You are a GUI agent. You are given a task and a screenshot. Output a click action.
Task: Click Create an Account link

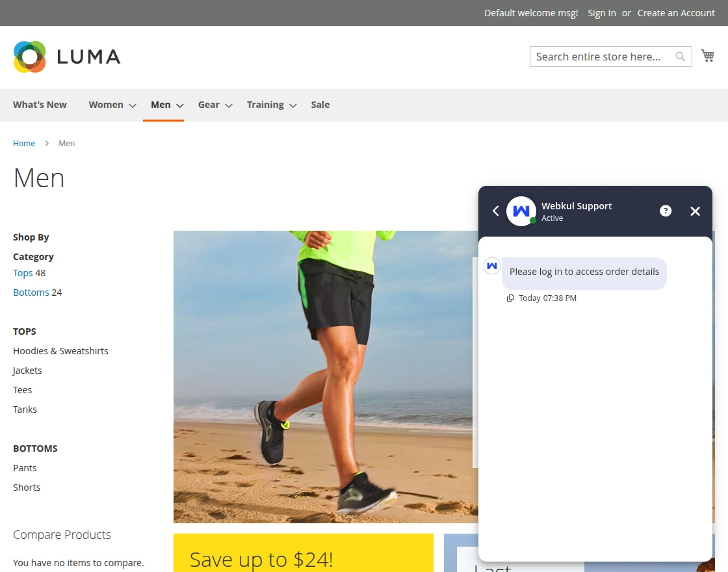click(x=676, y=13)
